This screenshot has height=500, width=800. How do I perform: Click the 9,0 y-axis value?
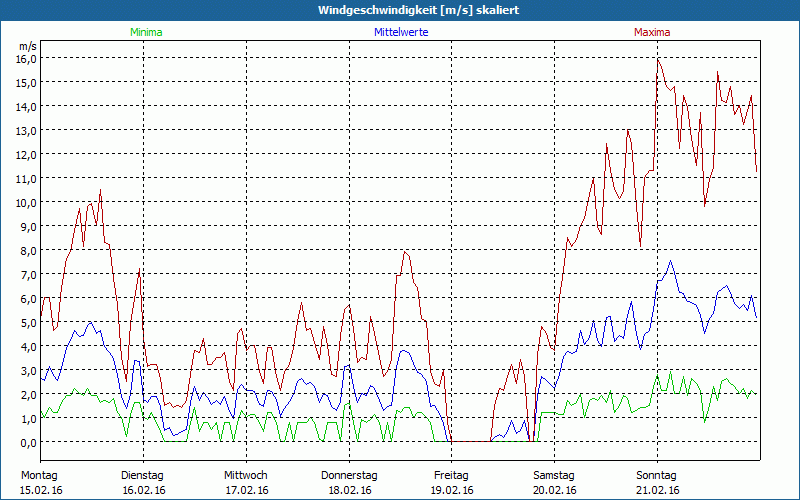click(30, 226)
